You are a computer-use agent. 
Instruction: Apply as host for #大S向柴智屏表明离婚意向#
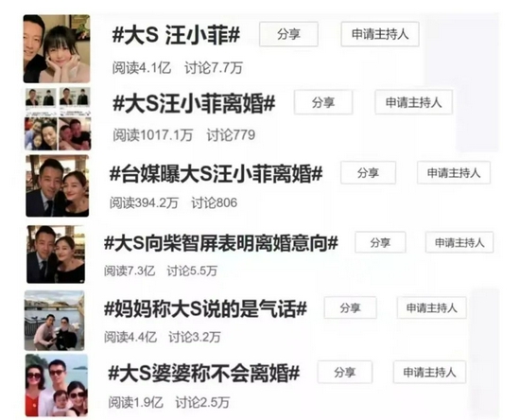459,242
